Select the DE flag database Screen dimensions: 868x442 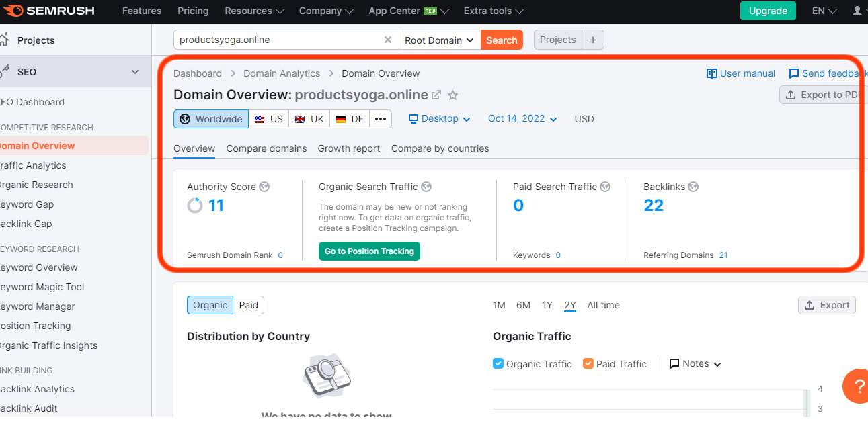pyautogui.click(x=350, y=119)
